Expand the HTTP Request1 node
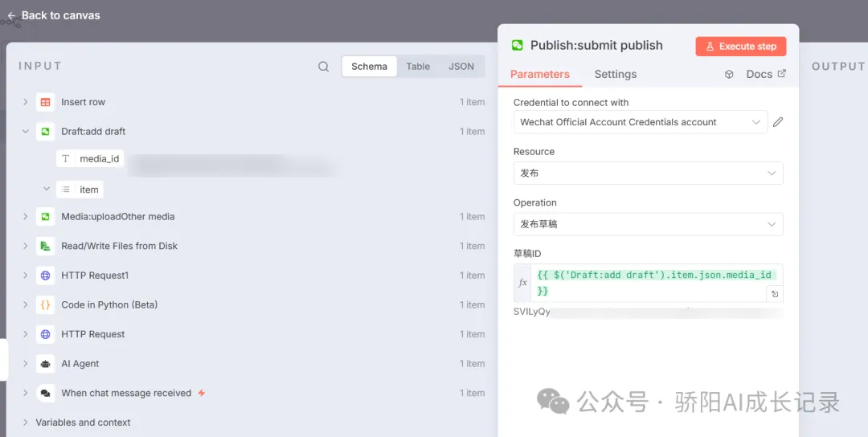The image size is (868, 437). pos(25,275)
